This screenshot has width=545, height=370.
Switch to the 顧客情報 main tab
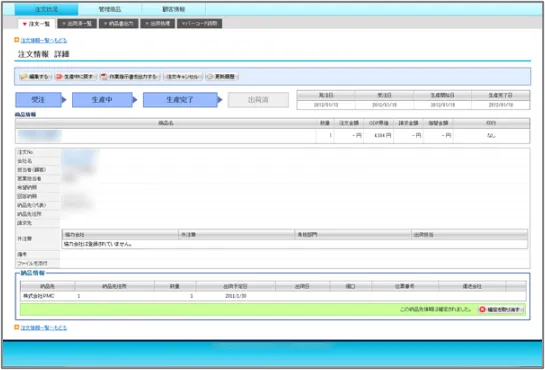click(173, 9)
